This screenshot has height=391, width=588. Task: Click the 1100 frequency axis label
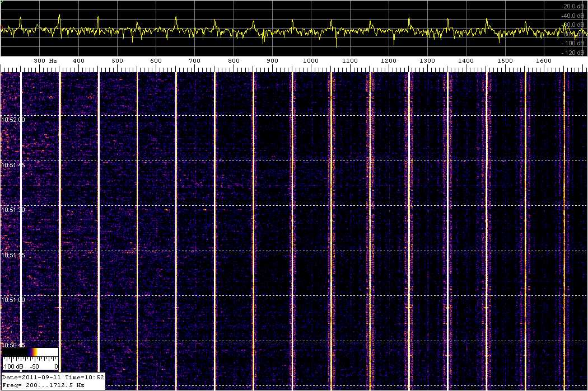pyautogui.click(x=350, y=60)
